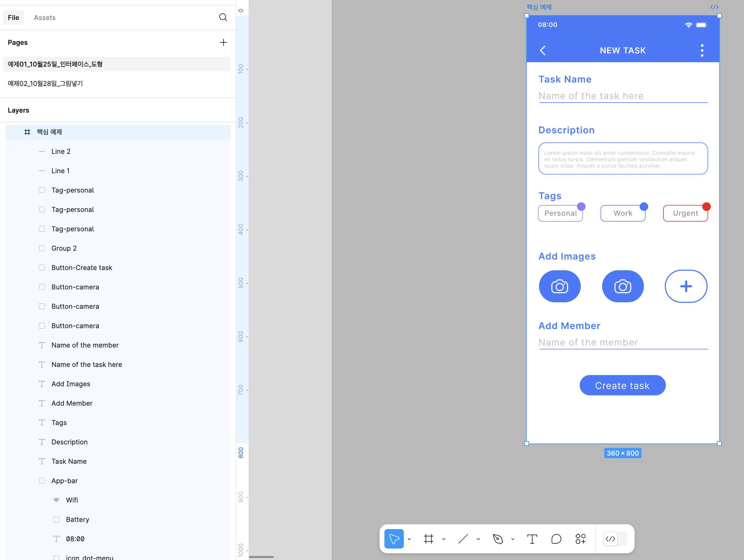Activate the Text tool

(x=532, y=539)
